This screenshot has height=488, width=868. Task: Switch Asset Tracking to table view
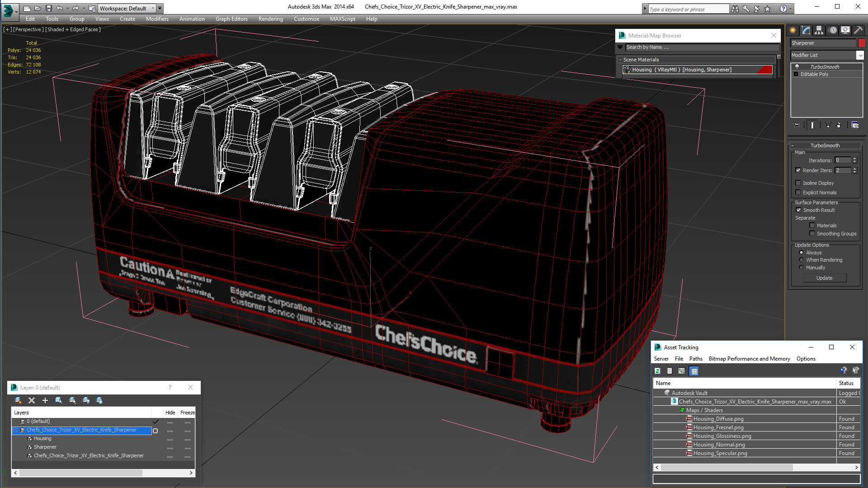(694, 371)
